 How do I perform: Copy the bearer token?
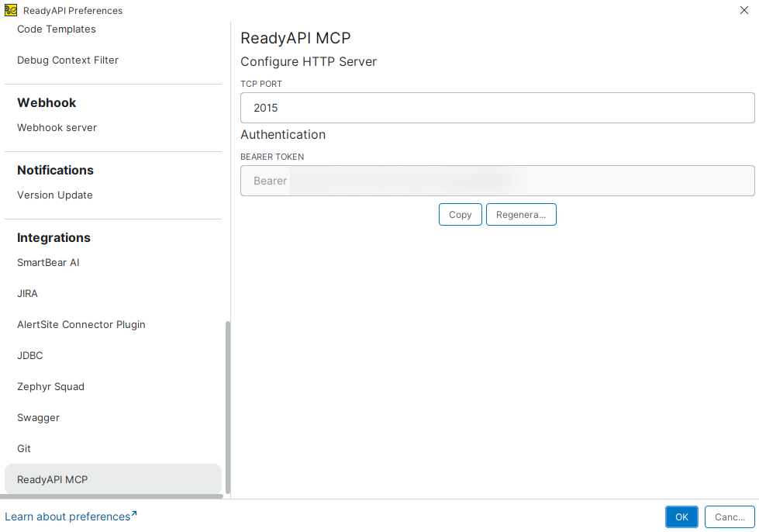(460, 215)
